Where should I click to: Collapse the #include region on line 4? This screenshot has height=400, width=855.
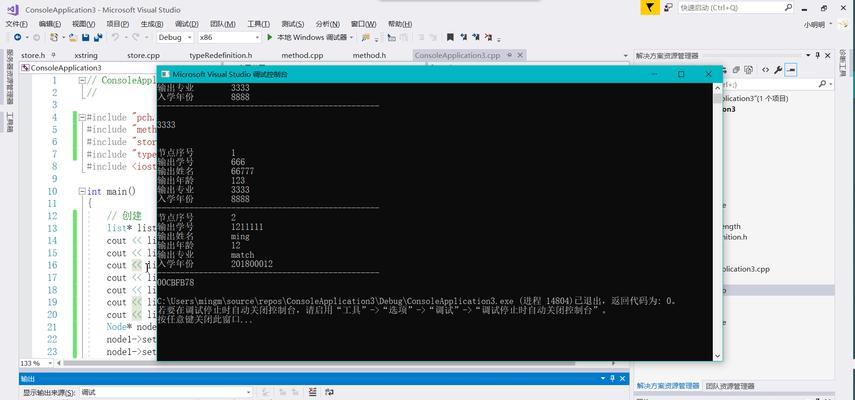click(82, 117)
